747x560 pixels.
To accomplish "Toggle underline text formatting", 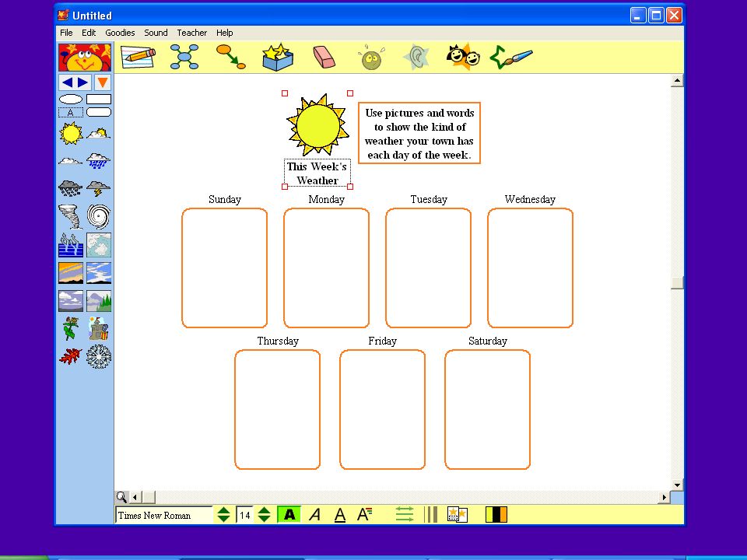I will pos(340,515).
